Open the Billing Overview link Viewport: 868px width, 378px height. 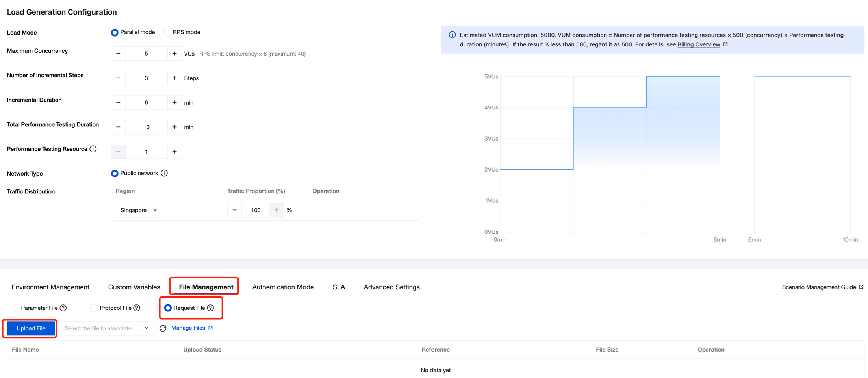[x=699, y=44]
